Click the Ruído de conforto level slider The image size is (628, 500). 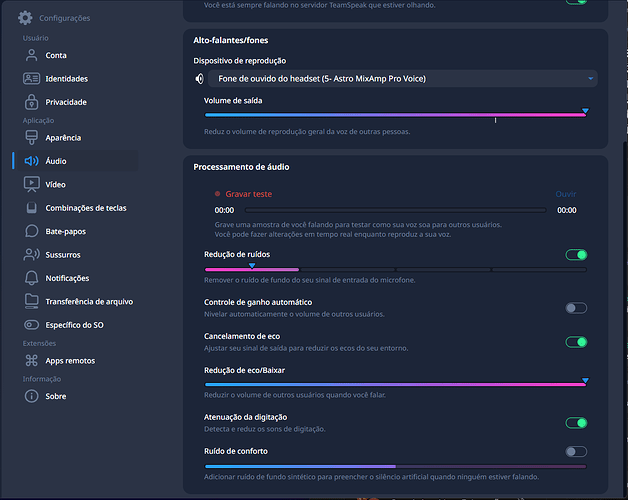coord(395,466)
